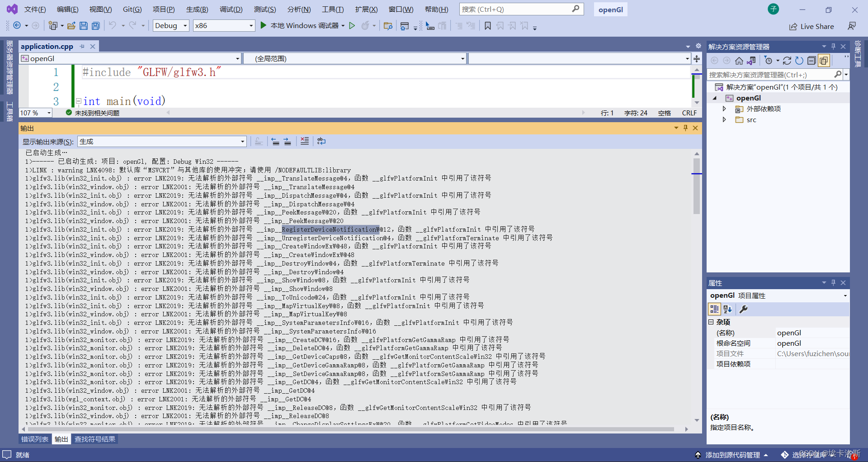The image size is (868, 462).
Task: Collapse int main code block
Action: [79, 101]
